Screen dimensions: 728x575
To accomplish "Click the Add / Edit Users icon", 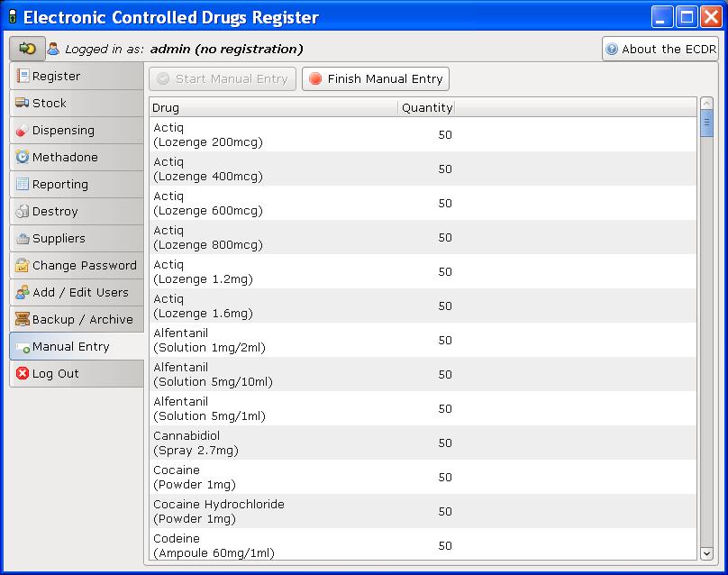I will click(23, 293).
